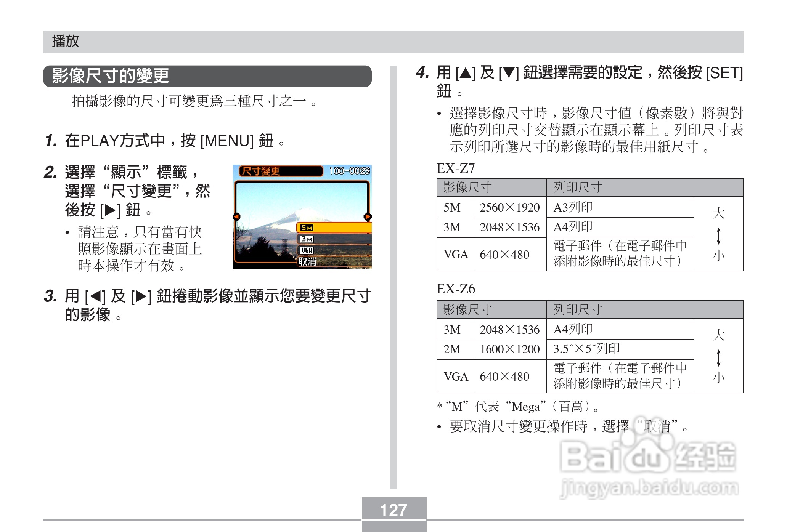This screenshot has height=532, width=787.
Task: Click the 3.5″×5″列印 cell in EX-Z6 table
Action: [586, 349]
